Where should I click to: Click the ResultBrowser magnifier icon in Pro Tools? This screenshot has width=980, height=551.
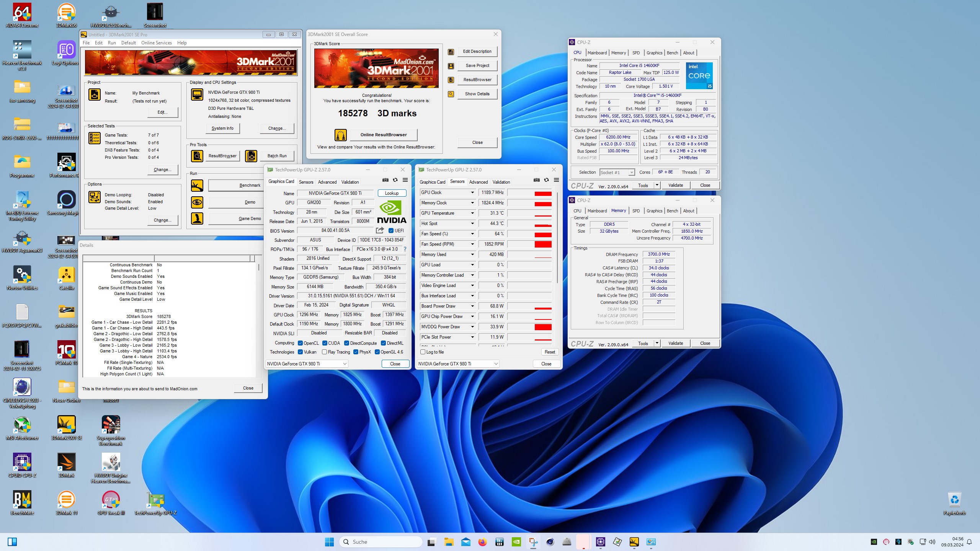[197, 156]
